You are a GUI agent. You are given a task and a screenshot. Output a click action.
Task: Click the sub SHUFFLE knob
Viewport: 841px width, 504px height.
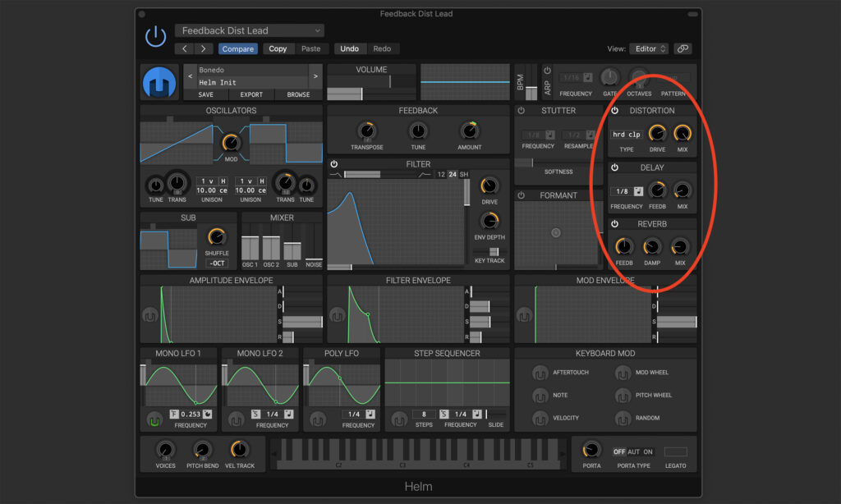pyautogui.click(x=217, y=237)
